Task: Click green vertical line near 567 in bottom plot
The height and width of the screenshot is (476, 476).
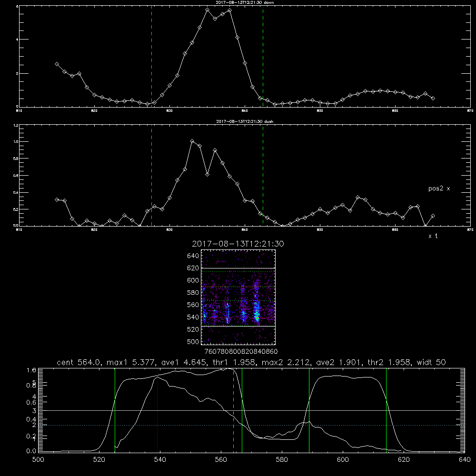Action: [x=242, y=410]
